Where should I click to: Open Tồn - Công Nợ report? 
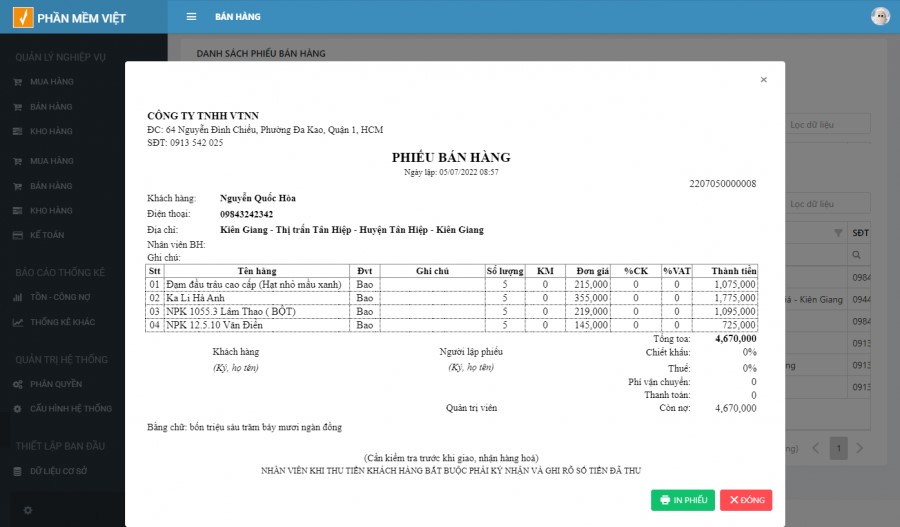59,297
